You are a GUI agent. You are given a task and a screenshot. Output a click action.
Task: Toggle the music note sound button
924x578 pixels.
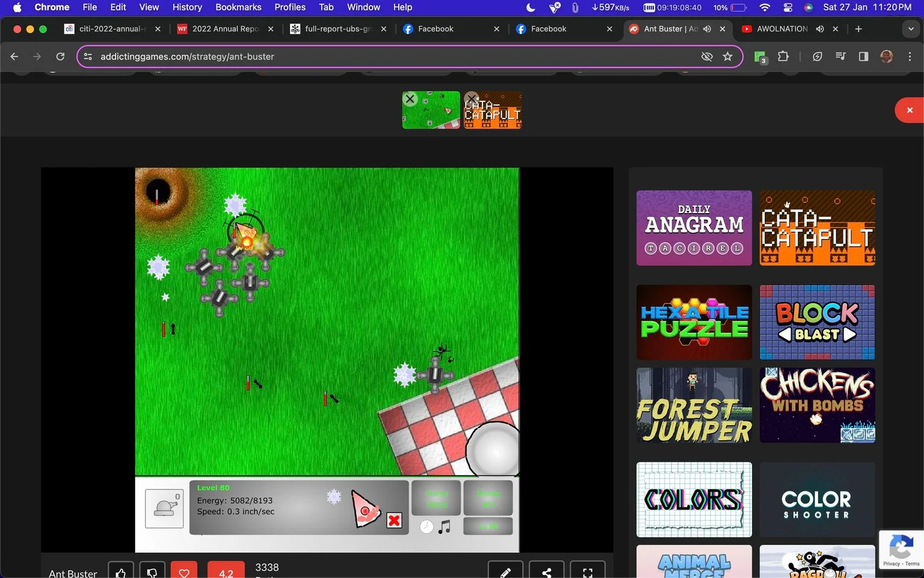tap(445, 527)
